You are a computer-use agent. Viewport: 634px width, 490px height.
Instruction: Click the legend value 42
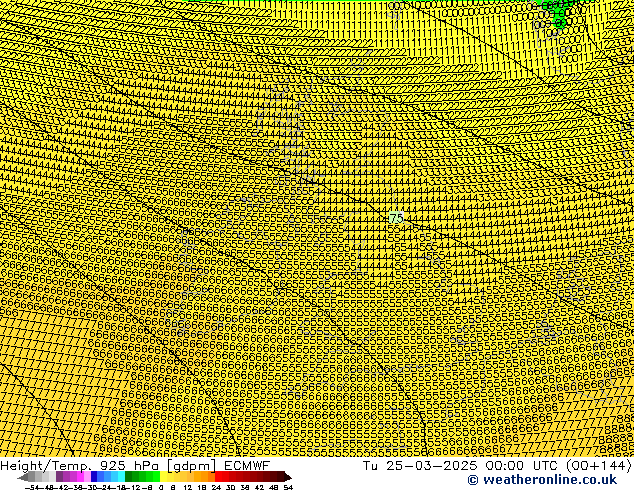click(x=260, y=488)
